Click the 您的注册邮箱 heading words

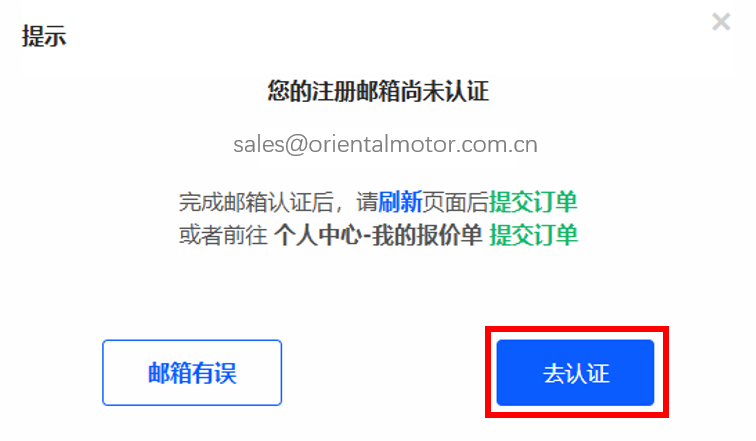coord(334,91)
